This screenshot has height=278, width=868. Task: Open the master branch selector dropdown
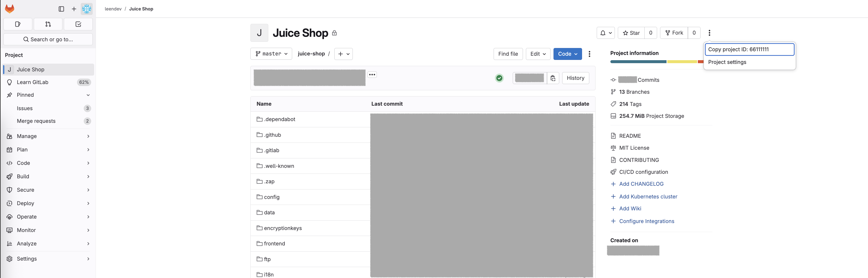[271, 54]
